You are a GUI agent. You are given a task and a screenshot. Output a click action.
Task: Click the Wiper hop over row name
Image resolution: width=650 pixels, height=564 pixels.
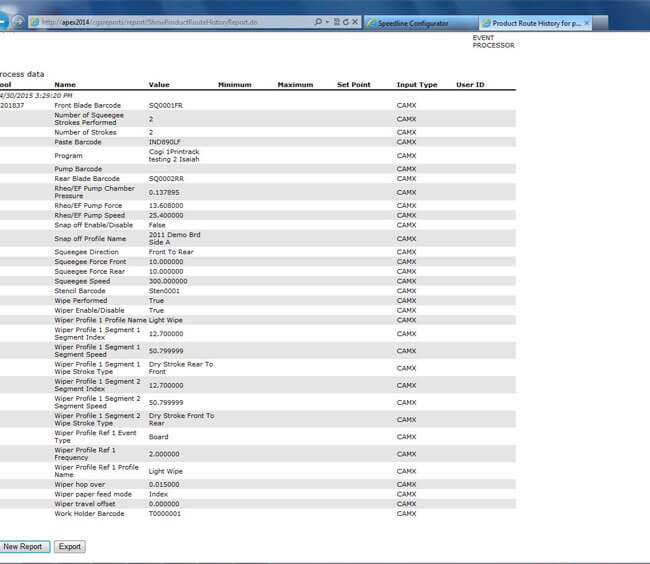pos(80,484)
